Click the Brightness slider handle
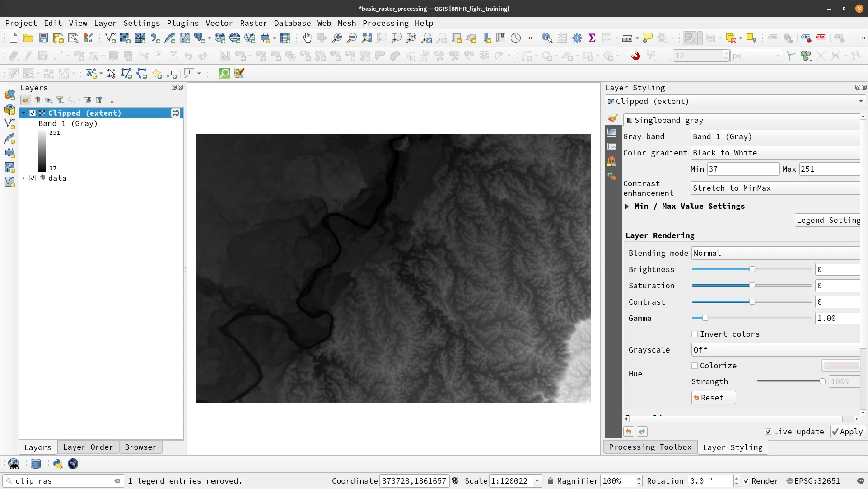This screenshot has width=868, height=489. tap(752, 269)
